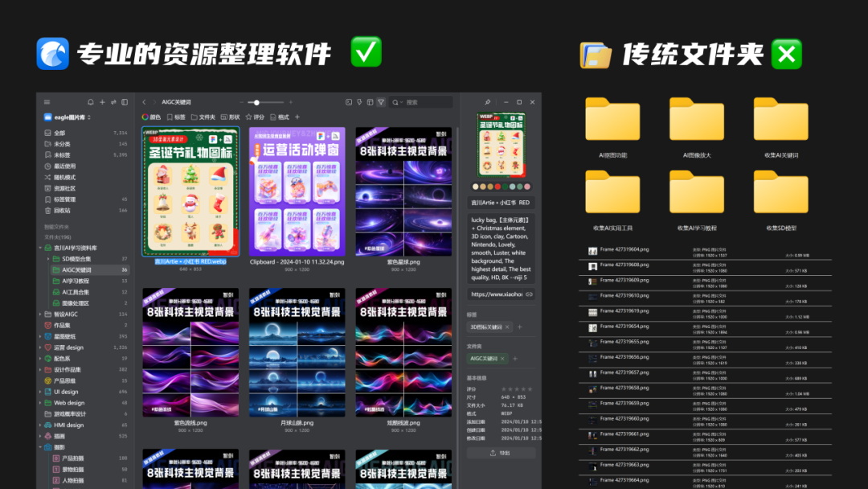Expand the 运营 design folder
This screenshot has height=489, width=868.
(x=40, y=347)
